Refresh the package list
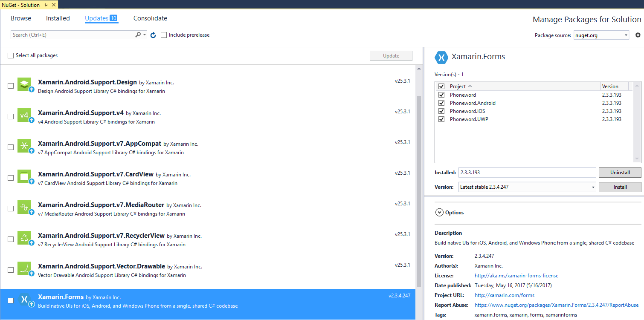Screen dimensions: 644x320 (x=154, y=35)
